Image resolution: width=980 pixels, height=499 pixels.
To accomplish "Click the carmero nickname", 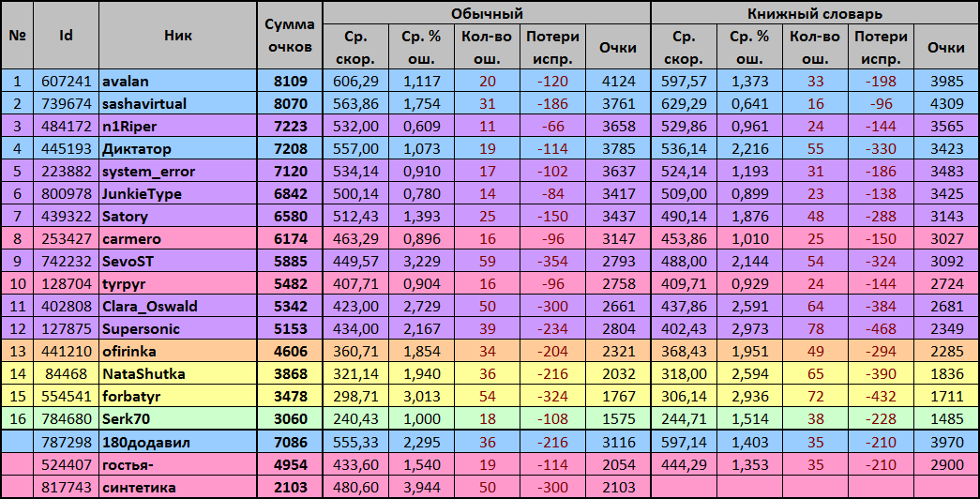I will point(132,239).
